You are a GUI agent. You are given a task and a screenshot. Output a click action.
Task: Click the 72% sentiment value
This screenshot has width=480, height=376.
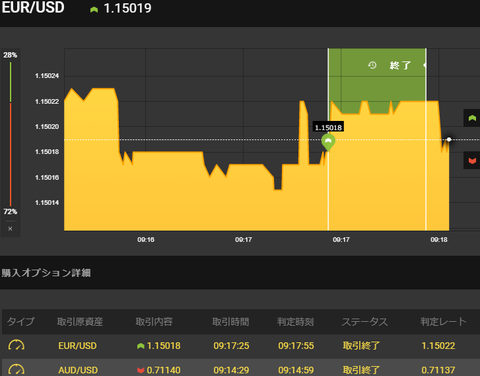click(10, 212)
